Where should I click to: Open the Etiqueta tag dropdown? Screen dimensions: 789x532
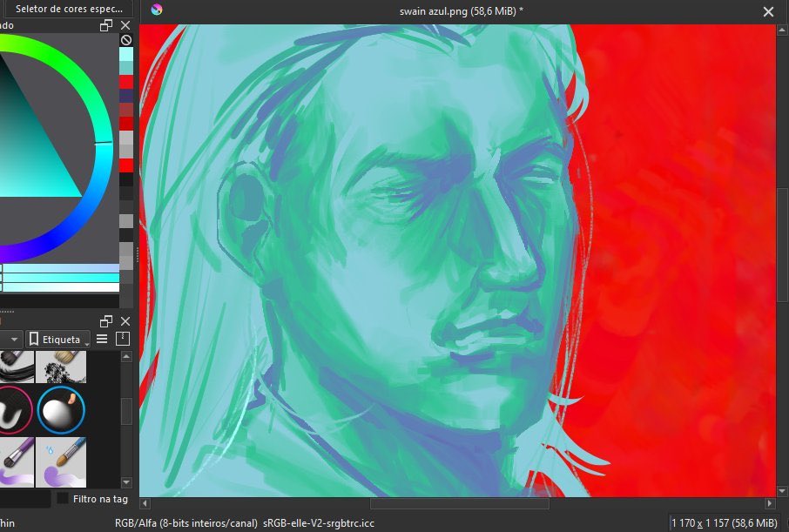[57, 340]
